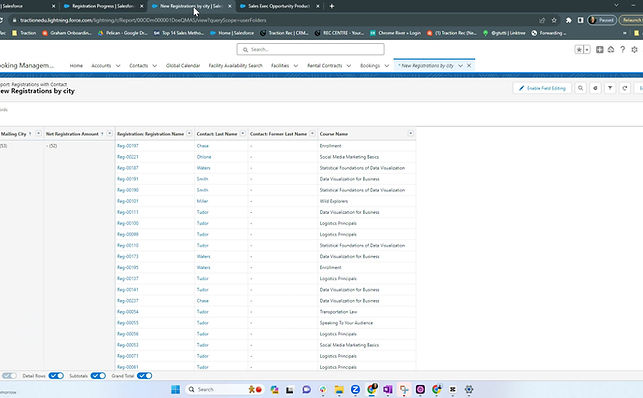This screenshot has width=643, height=398.
Task: Open chat bubble app from taskbar
Action: [x=306, y=389]
